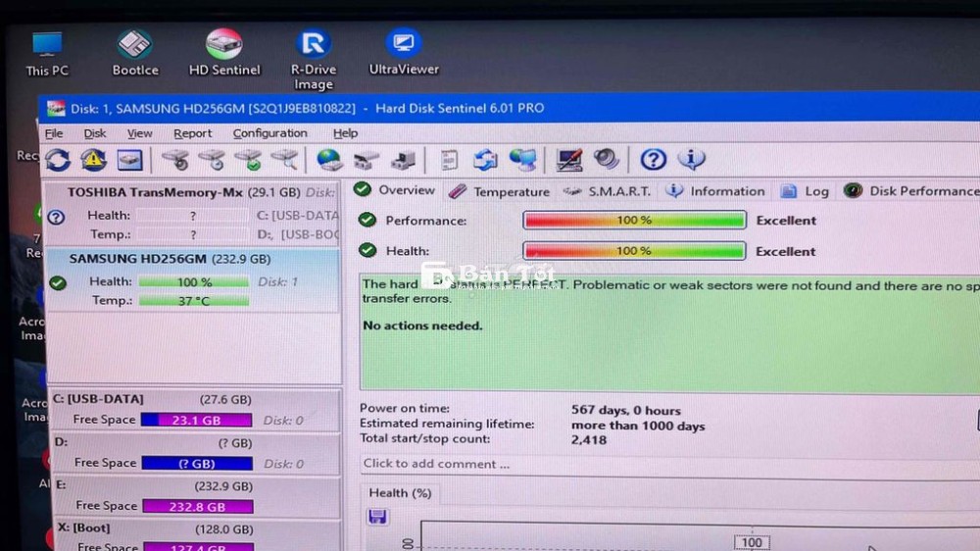The image size is (980, 551).
Task: Open the Report menu
Action: tap(192, 133)
